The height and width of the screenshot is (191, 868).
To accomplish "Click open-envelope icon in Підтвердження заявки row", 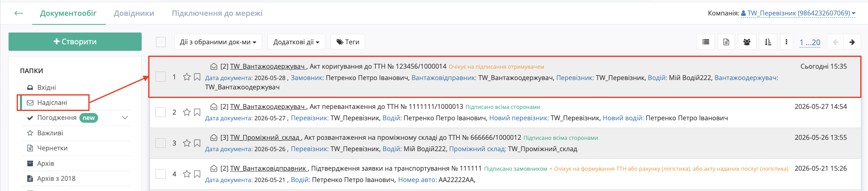I will [214, 168].
